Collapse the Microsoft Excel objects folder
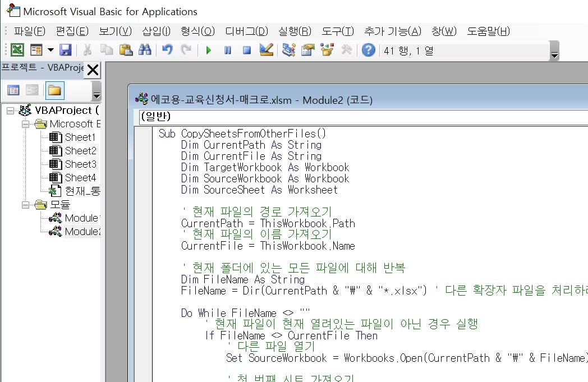The image size is (588, 382). [25, 124]
